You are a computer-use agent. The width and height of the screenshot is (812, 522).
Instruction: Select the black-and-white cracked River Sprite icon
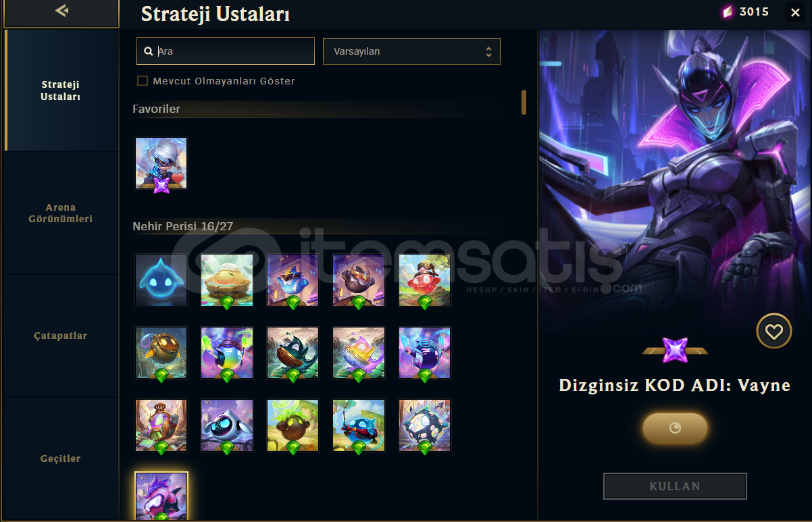pos(424,425)
